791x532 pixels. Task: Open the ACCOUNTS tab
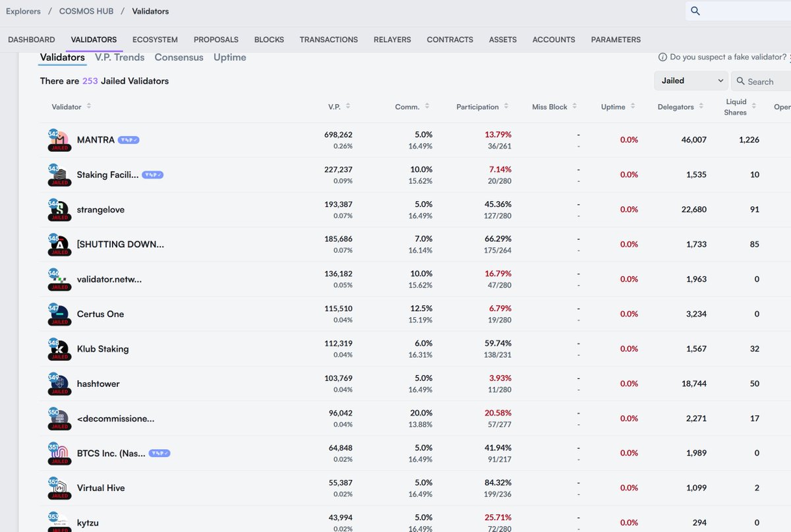point(554,40)
